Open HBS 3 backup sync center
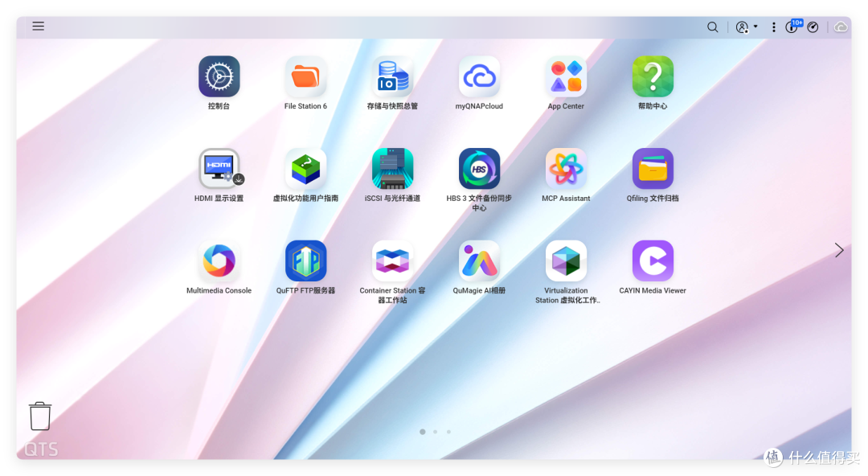The width and height of the screenshot is (868, 476). coord(479,169)
